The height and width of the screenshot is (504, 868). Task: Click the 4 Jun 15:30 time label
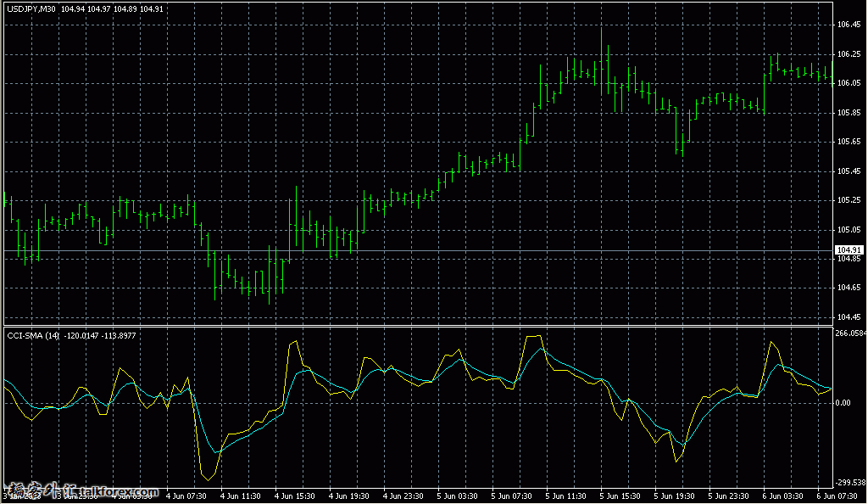[294, 496]
